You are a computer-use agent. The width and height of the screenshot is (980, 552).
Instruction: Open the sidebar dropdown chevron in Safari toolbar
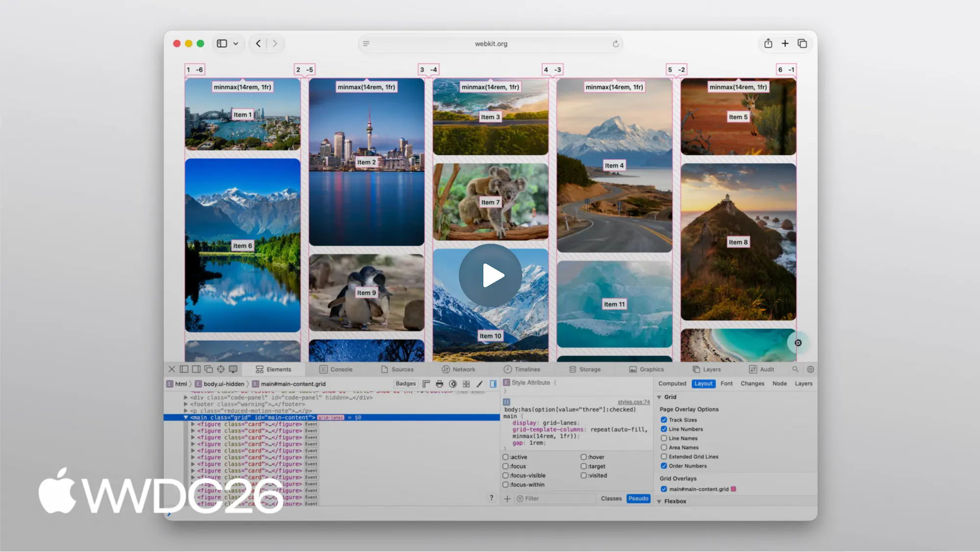point(236,44)
